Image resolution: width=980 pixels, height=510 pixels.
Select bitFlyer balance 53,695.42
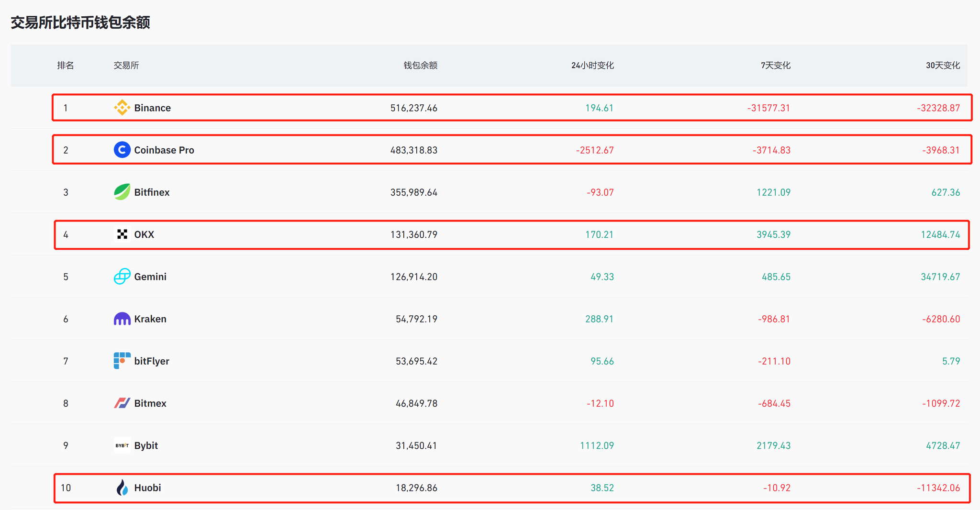coord(416,361)
